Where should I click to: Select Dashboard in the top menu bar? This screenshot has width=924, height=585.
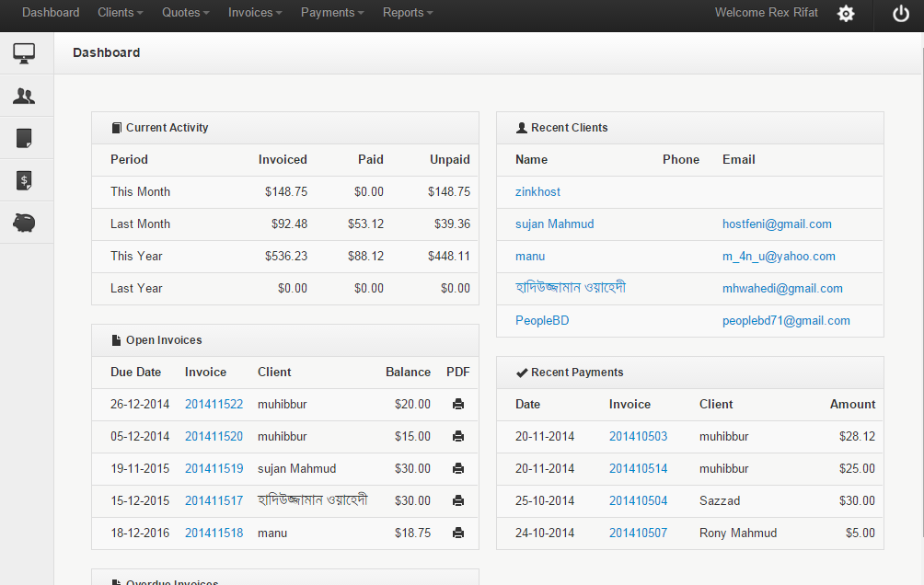pyautogui.click(x=50, y=13)
